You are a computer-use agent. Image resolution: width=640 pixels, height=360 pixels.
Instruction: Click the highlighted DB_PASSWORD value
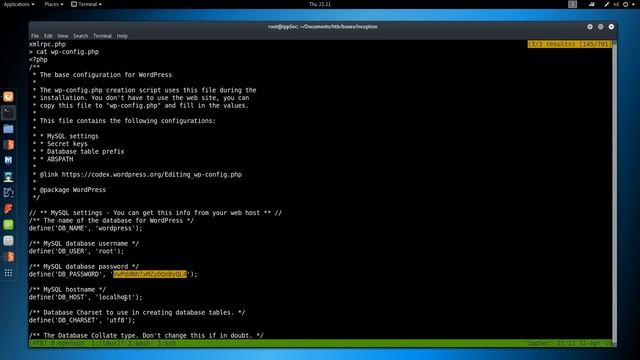click(x=150, y=274)
